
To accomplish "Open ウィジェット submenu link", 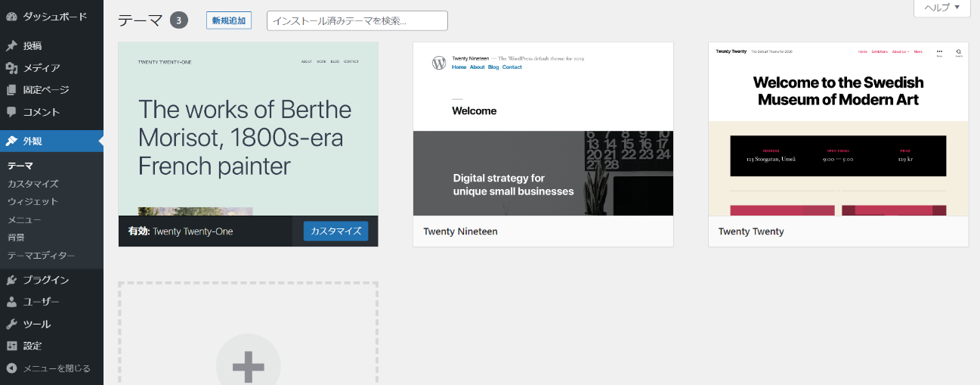I will point(33,201).
